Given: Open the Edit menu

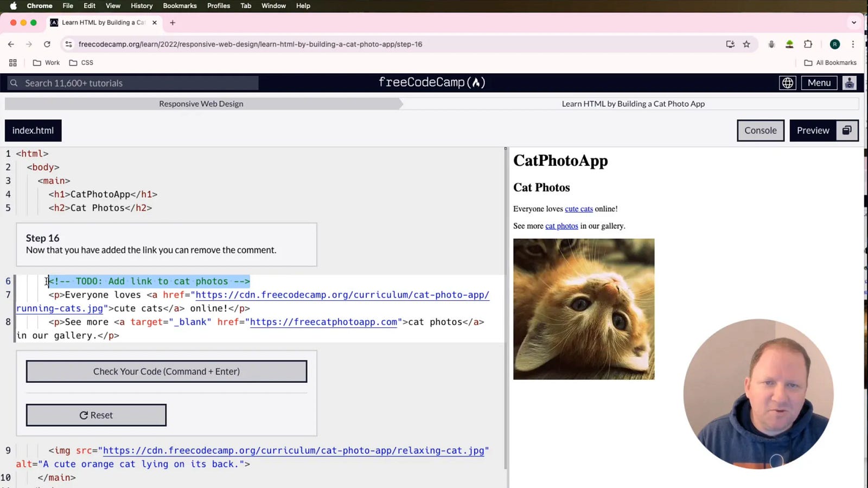Looking at the screenshot, I should pyautogui.click(x=90, y=6).
